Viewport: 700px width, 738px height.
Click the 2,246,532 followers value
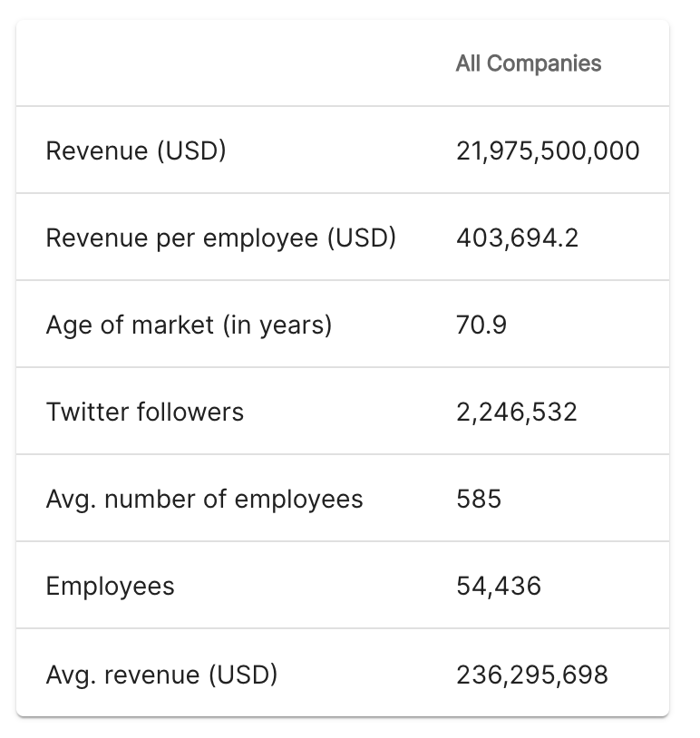point(516,412)
